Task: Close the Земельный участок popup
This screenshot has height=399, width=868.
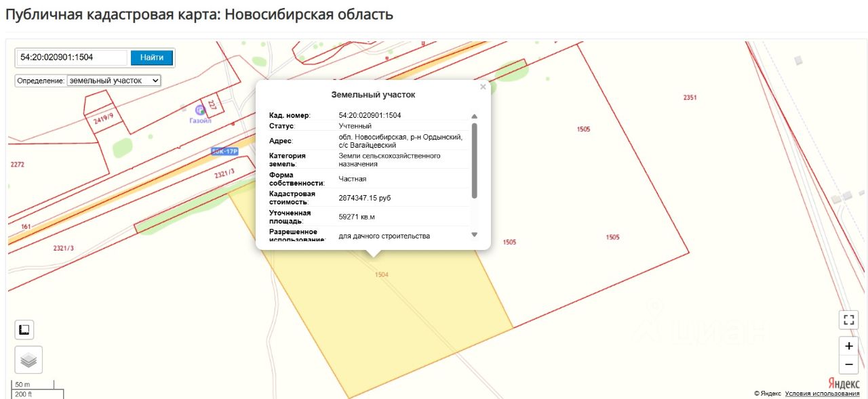Action: click(x=483, y=87)
